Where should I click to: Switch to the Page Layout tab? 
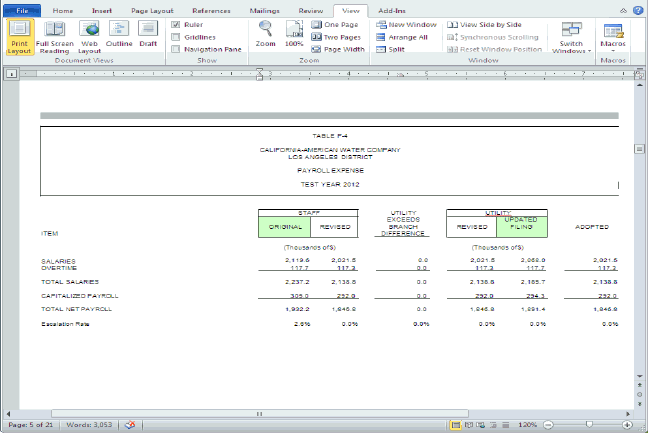(154, 10)
